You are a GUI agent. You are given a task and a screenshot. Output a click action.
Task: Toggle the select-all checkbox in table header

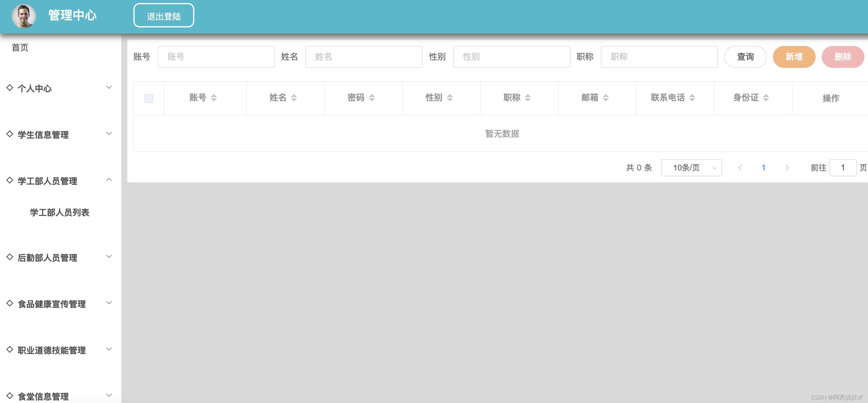(x=149, y=99)
